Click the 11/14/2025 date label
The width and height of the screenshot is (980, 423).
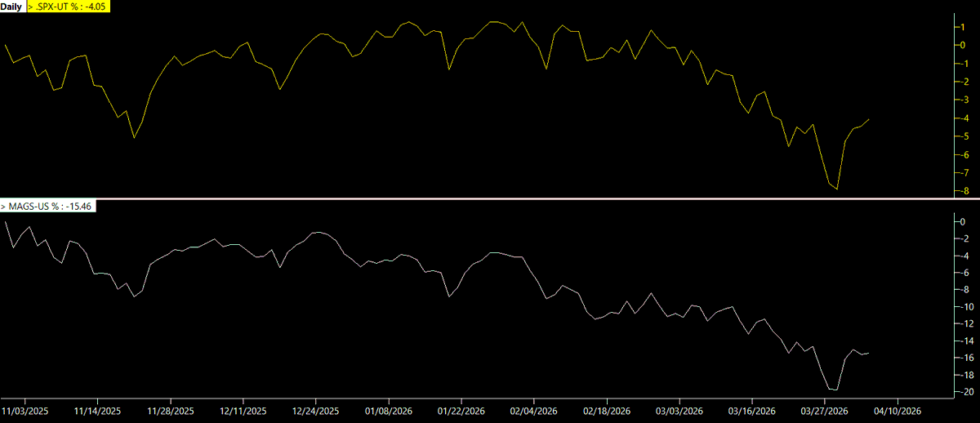pos(98,412)
